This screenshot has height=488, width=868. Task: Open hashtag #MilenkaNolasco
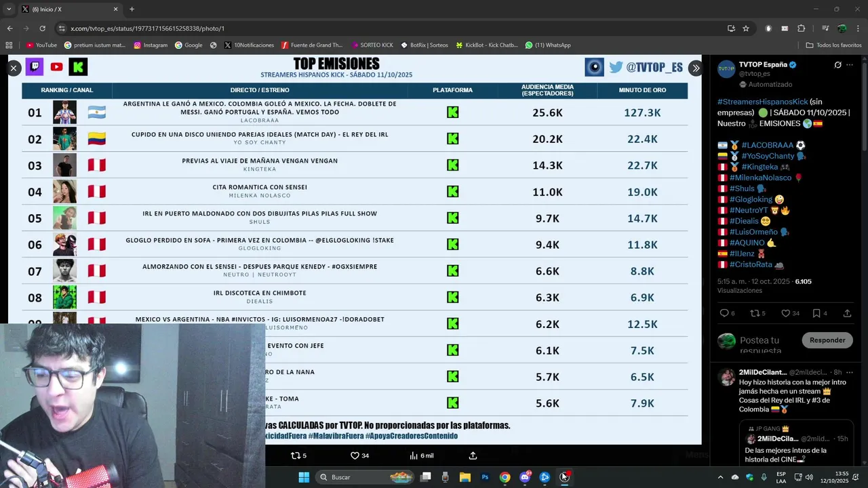[x=760, y=178]
